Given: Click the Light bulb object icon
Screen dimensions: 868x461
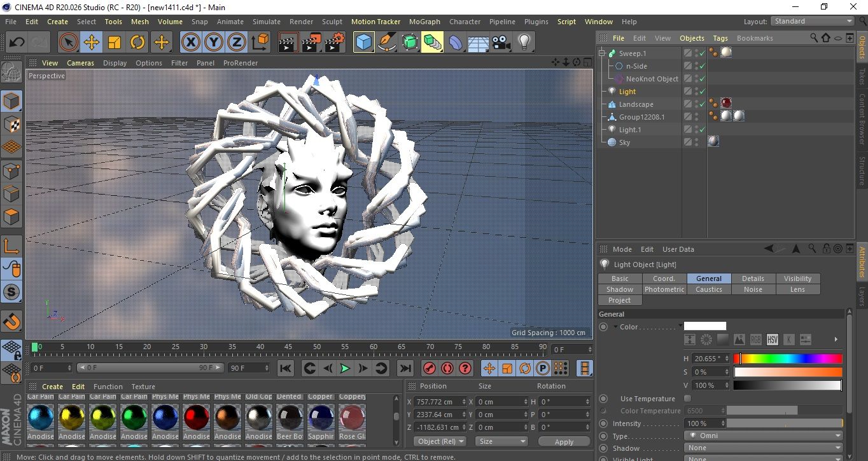Looking at the screenshot, I should click(x=524, y=43).
